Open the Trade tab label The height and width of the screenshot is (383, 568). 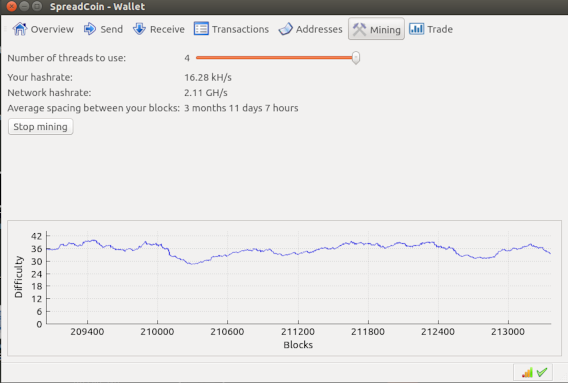click(x=440, y=29)
